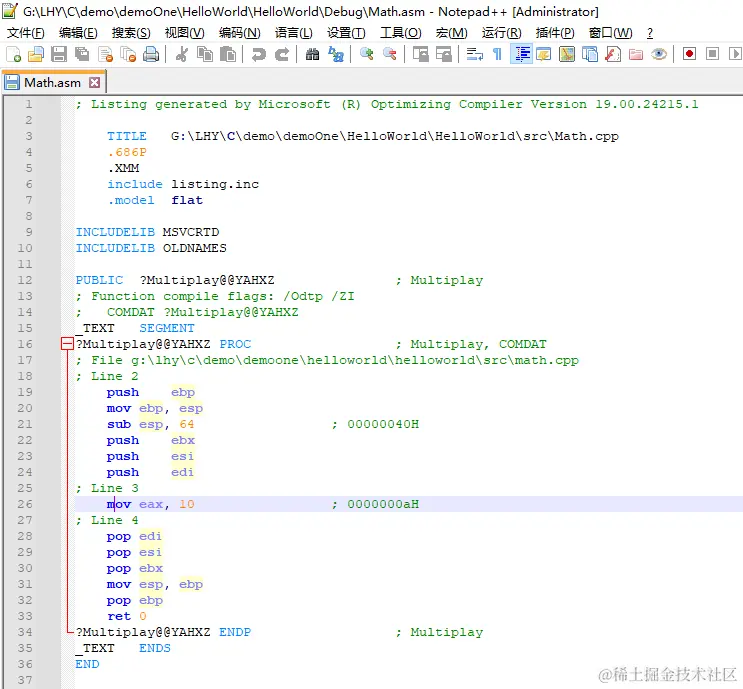Zoom in with the magnifier plus icon
Viewport: 743px width, 689px height.
point(366,54)
